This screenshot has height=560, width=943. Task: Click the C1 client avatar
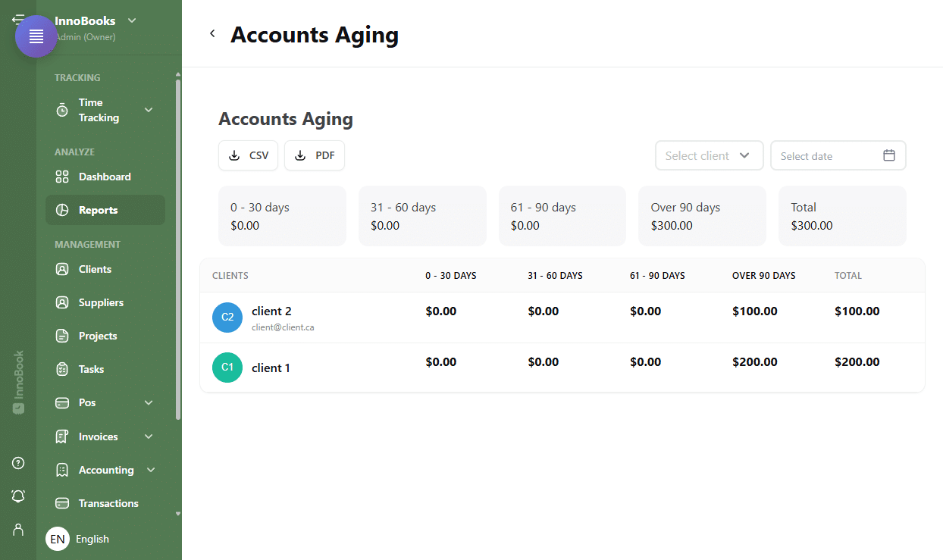coord(227,368)
